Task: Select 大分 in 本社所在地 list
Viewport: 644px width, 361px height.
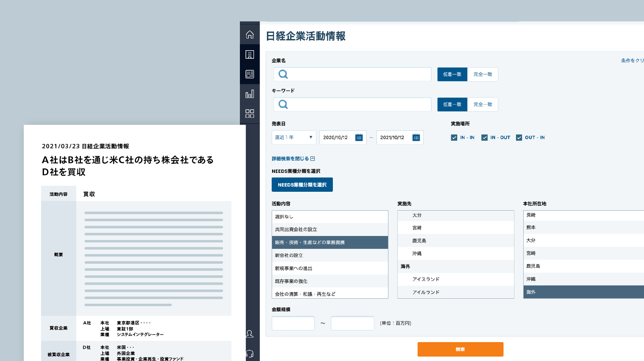Action: click(584, 240)
